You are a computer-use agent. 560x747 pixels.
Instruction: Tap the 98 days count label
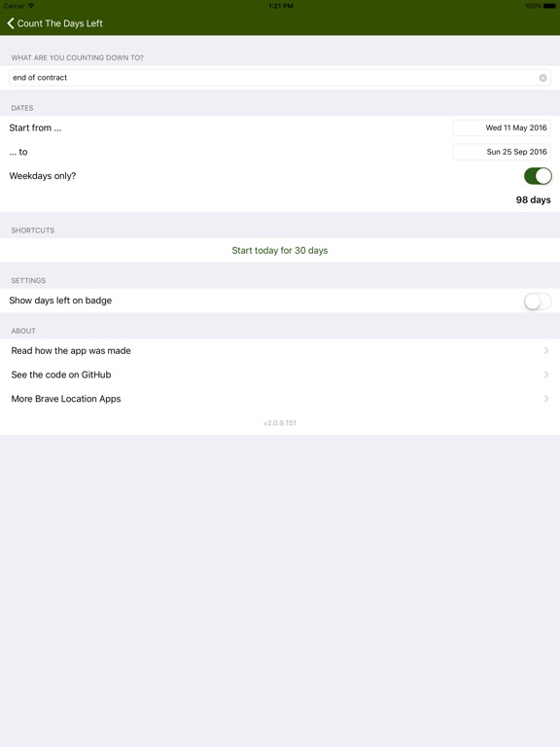(x=534, y=200)
